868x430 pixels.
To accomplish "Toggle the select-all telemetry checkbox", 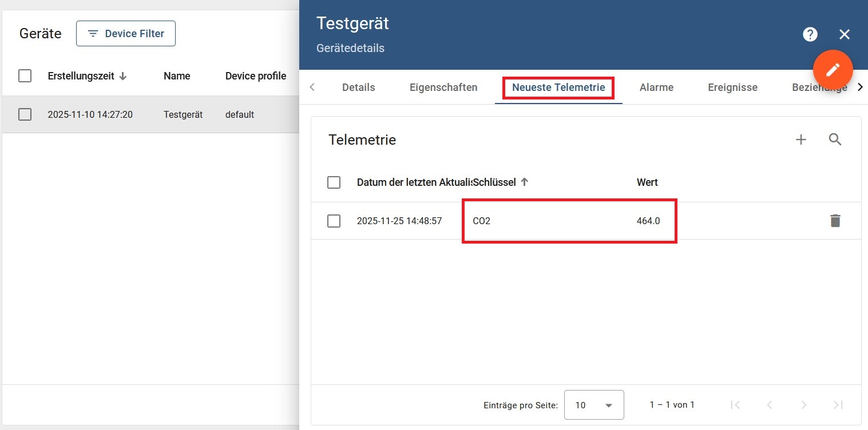I will coord(334,182).
